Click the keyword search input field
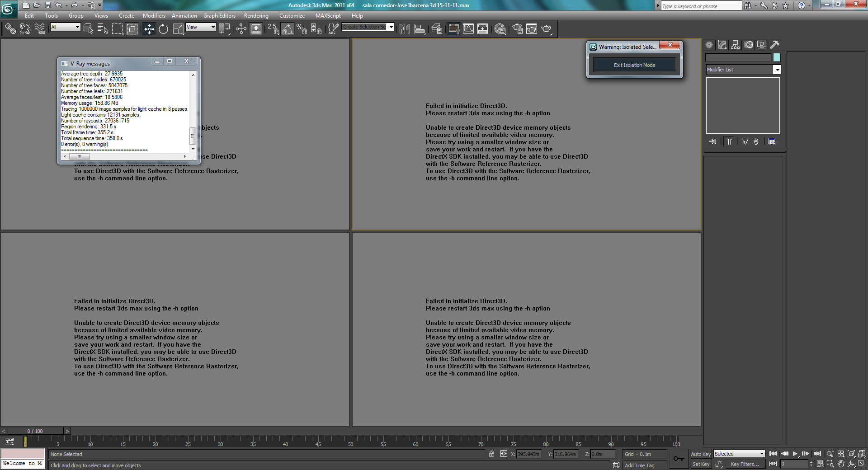Viewport: 868px width, 470px height. coord(701,6)
